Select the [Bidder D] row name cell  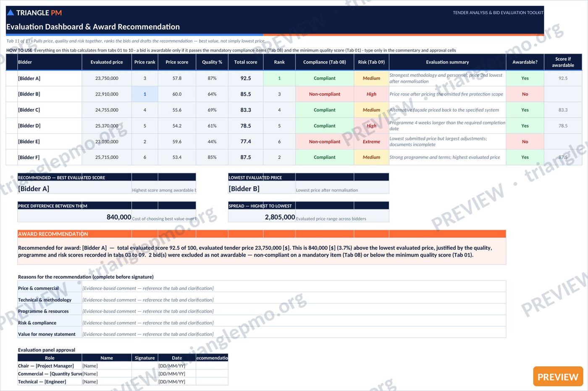50,126
